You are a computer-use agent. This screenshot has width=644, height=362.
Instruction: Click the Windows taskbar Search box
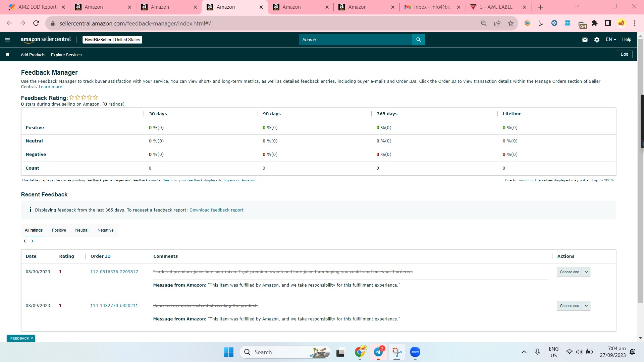(x=285, y=352)
